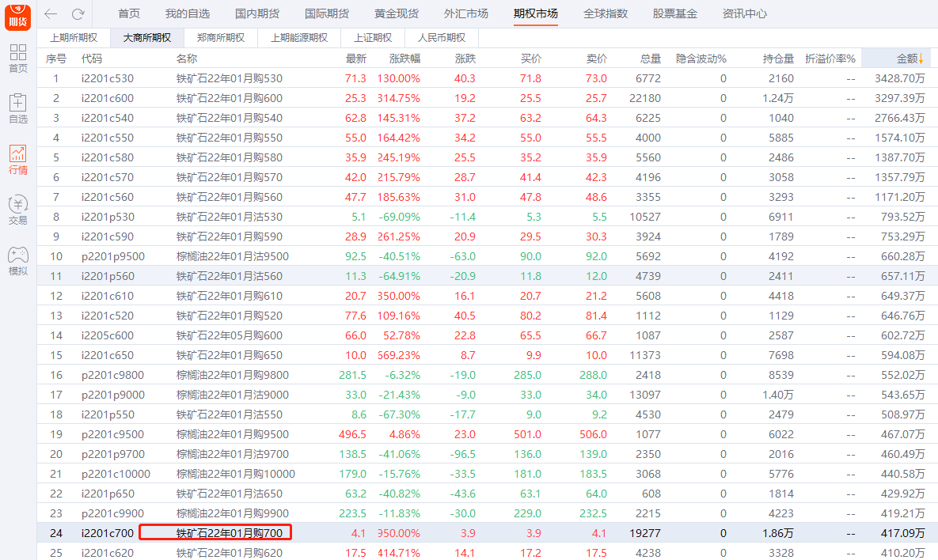Open the 交易 trading icon in sidebar

click(x=17, y=207)
